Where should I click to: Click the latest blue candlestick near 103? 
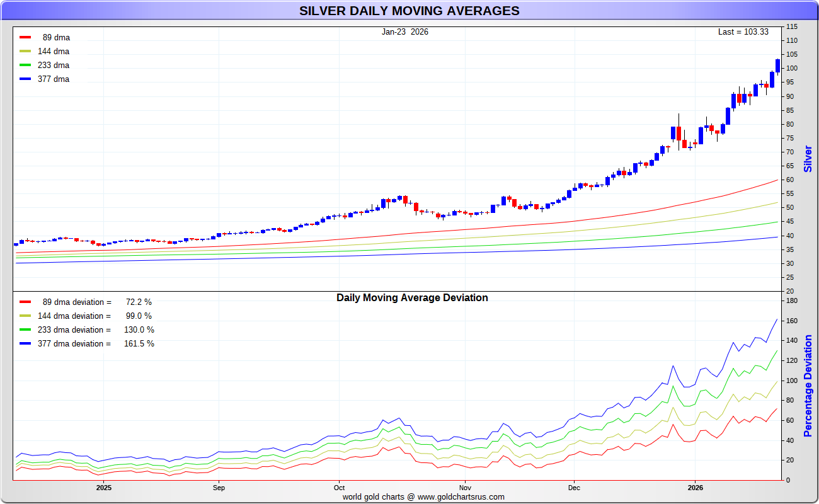tap(777, 66)
